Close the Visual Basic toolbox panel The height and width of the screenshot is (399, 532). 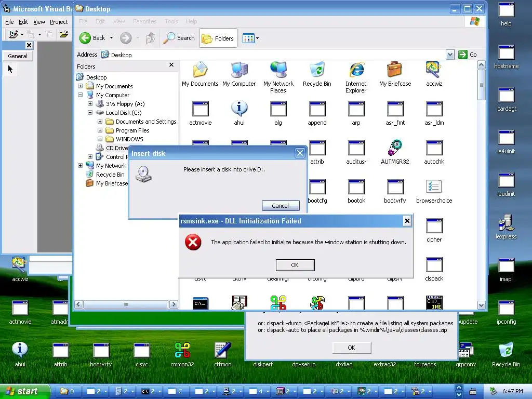(29, 45)
